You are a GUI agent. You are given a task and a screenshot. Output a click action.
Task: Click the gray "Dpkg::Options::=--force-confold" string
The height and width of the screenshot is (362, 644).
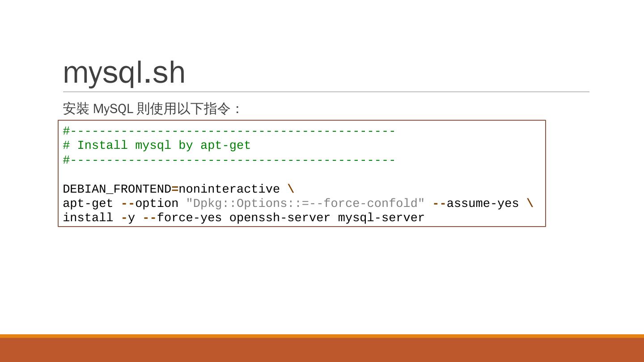[305, 203]
